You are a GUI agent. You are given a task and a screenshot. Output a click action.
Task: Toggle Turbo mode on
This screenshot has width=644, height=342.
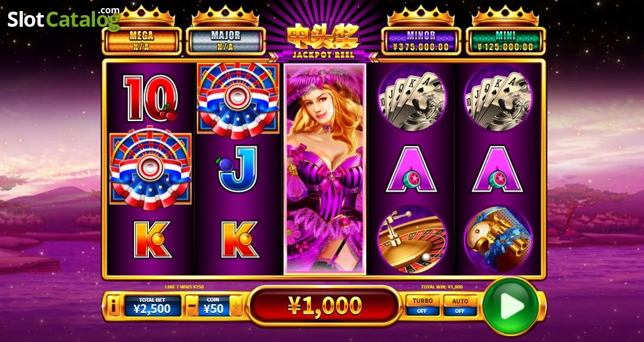423,305
